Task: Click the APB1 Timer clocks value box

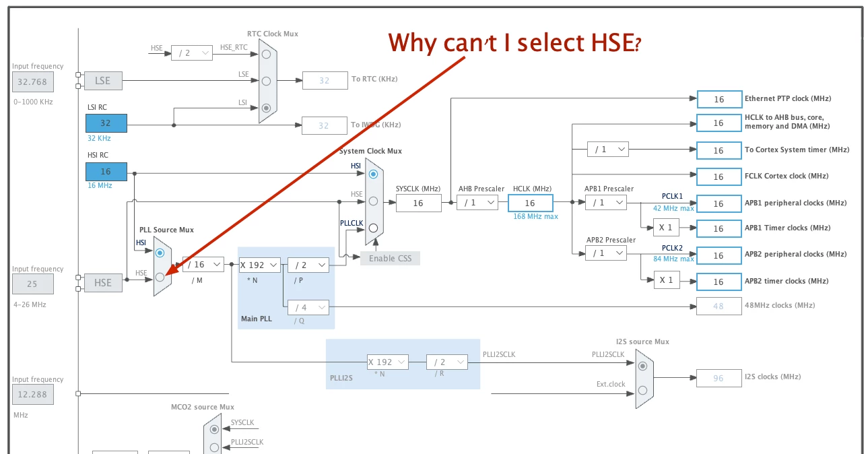Action: (x=719, y=228)
